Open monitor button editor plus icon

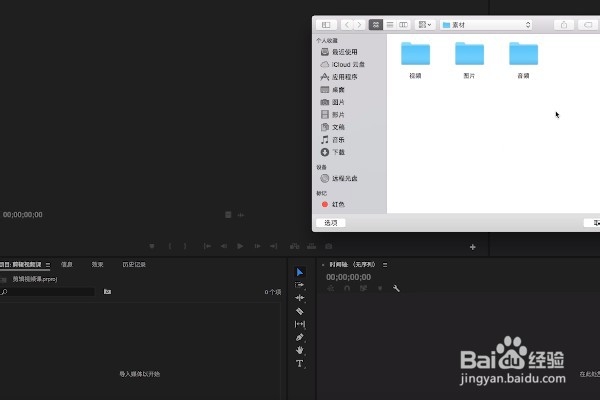(473, 247)
